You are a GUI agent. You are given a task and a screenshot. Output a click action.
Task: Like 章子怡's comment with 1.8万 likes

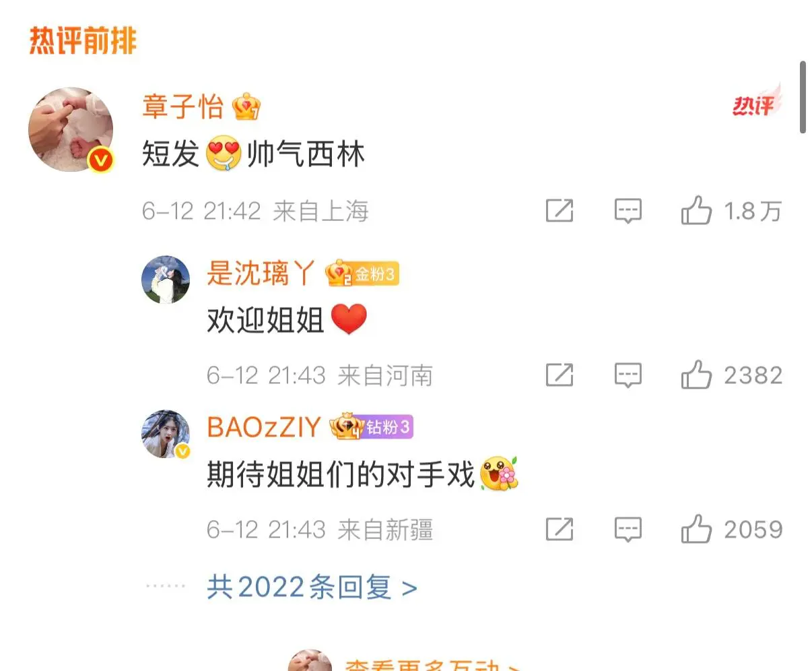coord(696,211)
